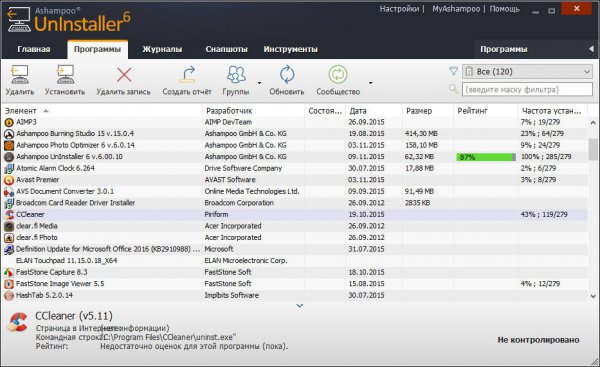Open the Журналы tab
The height and width of the screenshot is (367, 600).
162,49
